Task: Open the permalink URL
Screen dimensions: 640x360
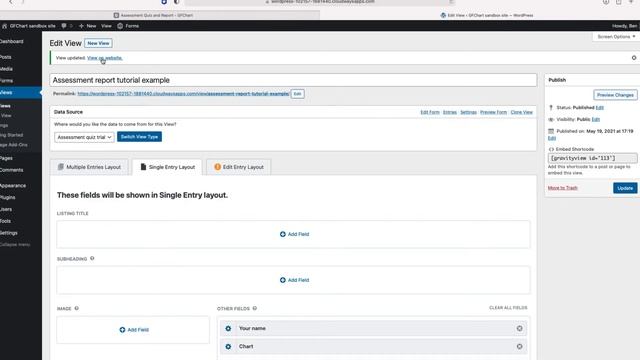Action: click(x=183, y=94)
